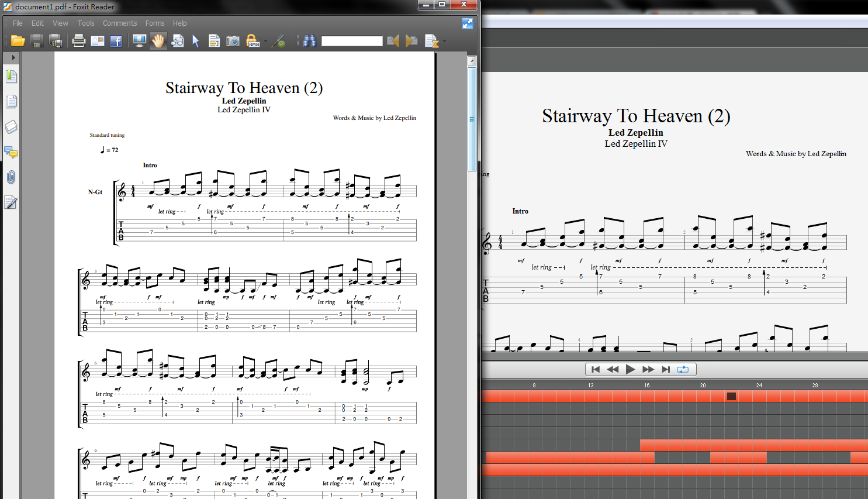Click 'Intro' label in the tab player window
Viewport: 868px width, 499px height.
coord(520,211)
